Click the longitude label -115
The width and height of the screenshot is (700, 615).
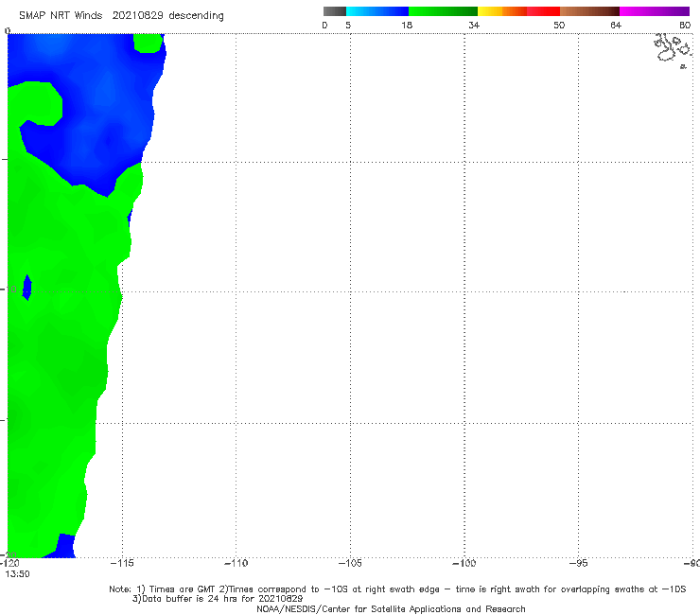coord(122,563)
